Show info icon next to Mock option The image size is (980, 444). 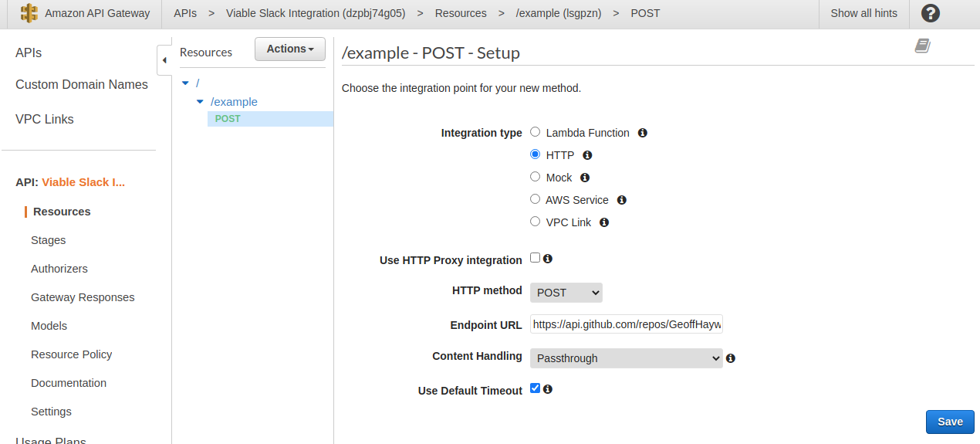coord(585,178)
